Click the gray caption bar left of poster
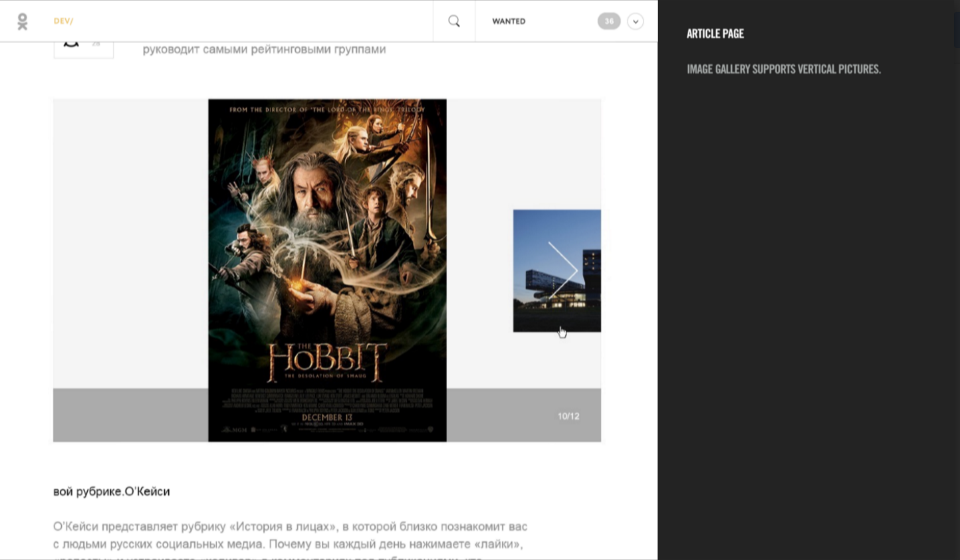Image resolution: width=960 pixels, height=560 pixels. pyautogui.click(x=130, y=415)
